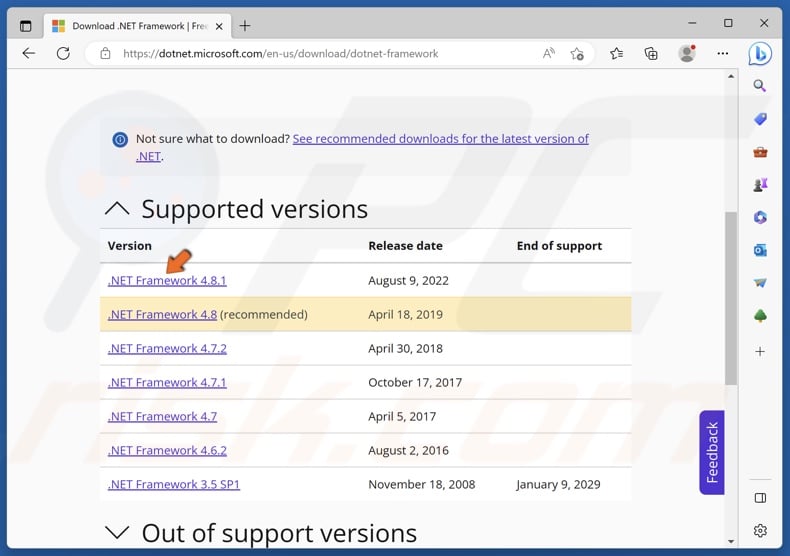Image resolution: width=790 pixels, height=556 pixels.
Task: Select the 'August 9, 2022' release date
Action: [408, 281]
